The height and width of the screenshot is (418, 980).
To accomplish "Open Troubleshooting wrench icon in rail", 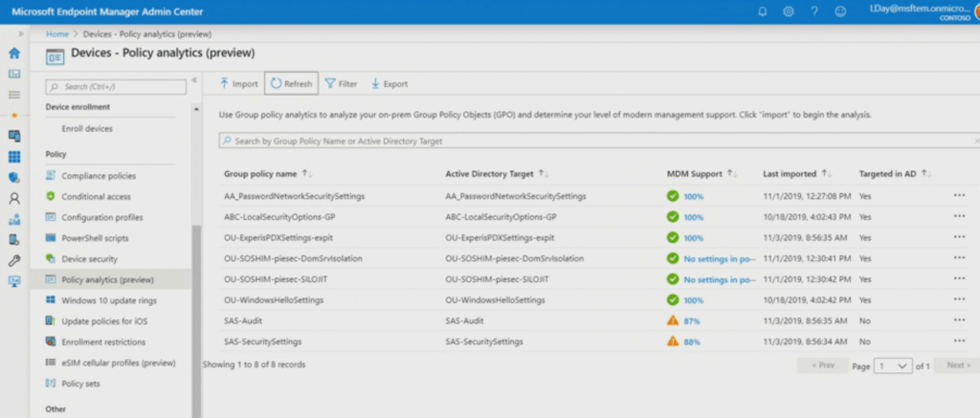I will coord(13,260).
